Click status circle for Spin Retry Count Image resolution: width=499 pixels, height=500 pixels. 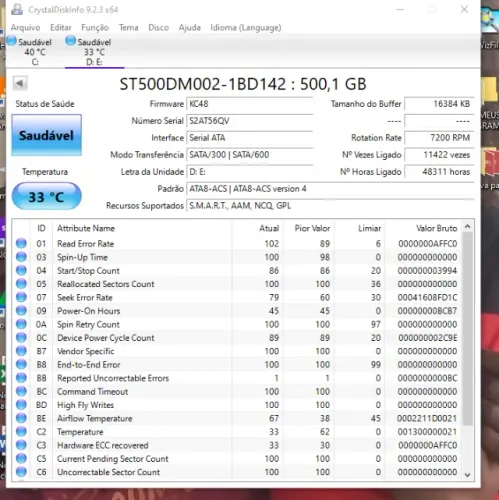[x=21, y=324]
